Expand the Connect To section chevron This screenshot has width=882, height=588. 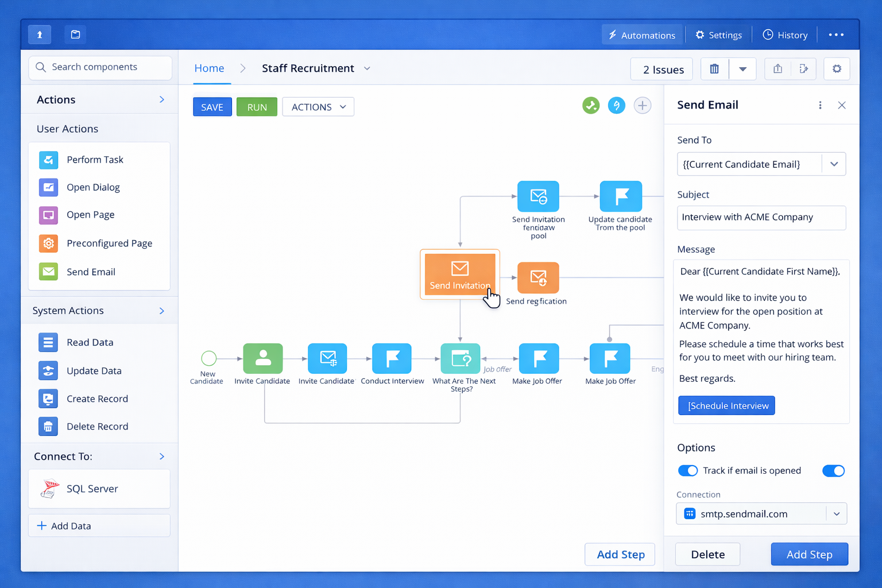[x=162, y=457]
